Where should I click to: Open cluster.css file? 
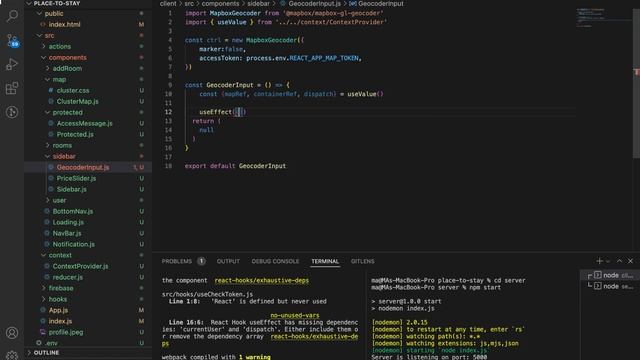[73, 90]
